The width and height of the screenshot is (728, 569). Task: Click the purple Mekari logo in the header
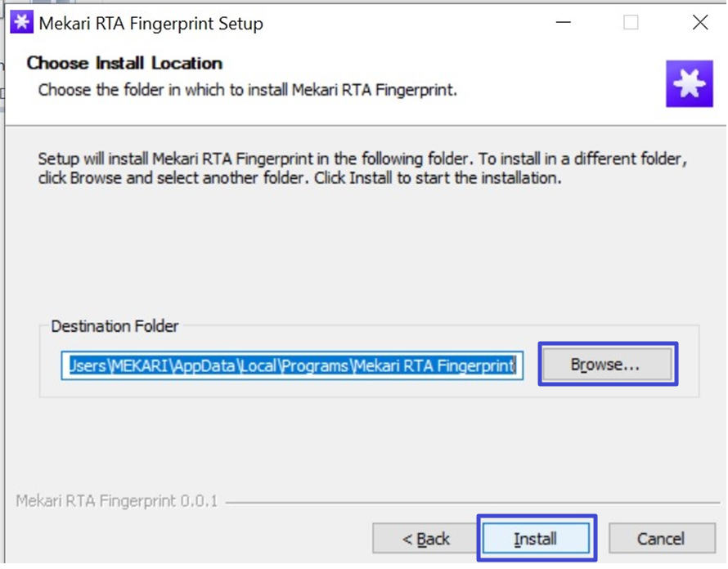coord(690,84)
